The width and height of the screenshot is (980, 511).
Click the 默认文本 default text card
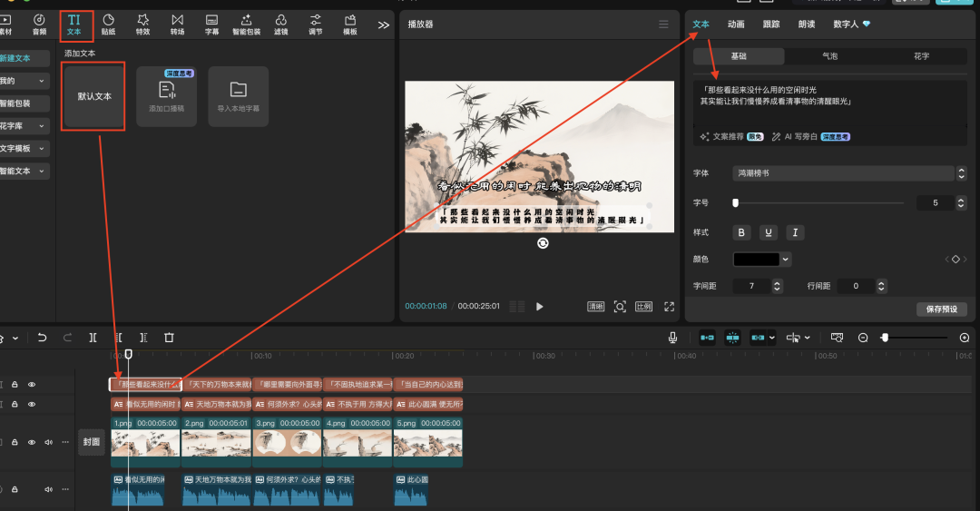coord(93,96)
